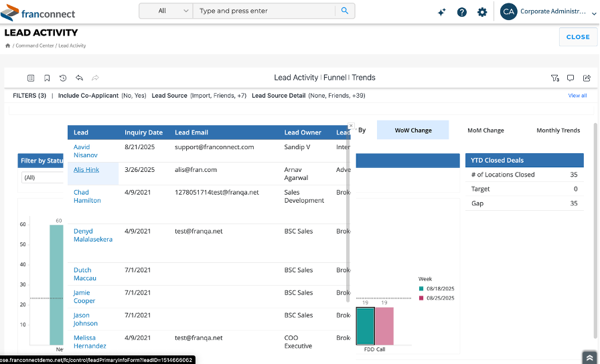Open the AI sparkle assistant icon

tap(441, 12)
